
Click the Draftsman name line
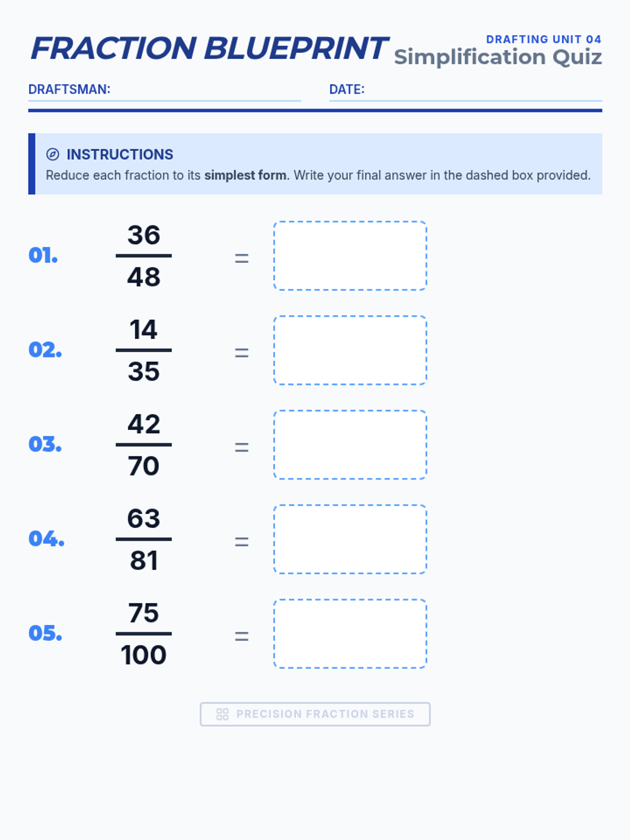click(x=205, y=91)
